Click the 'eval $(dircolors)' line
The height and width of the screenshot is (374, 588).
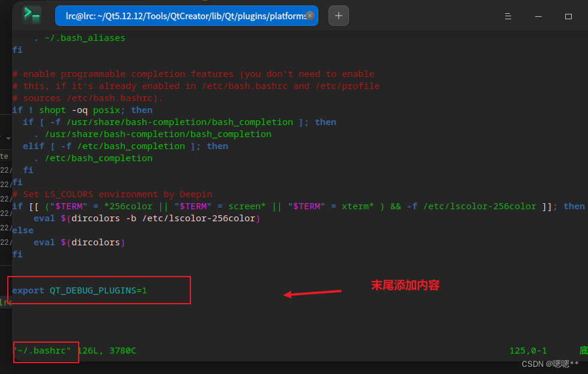(79, 242)
